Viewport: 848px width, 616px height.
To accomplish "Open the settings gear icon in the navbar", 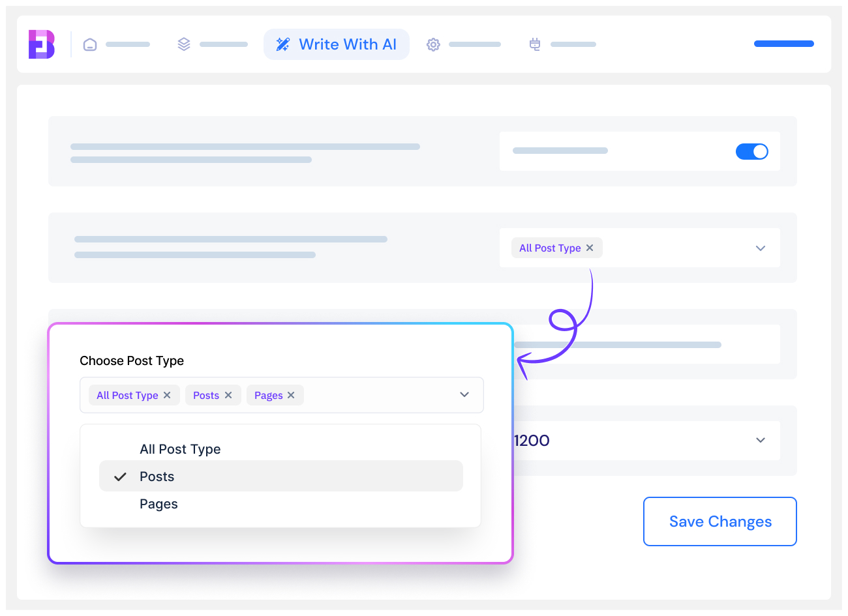I will pyautogui.click(x=432, y=44).
